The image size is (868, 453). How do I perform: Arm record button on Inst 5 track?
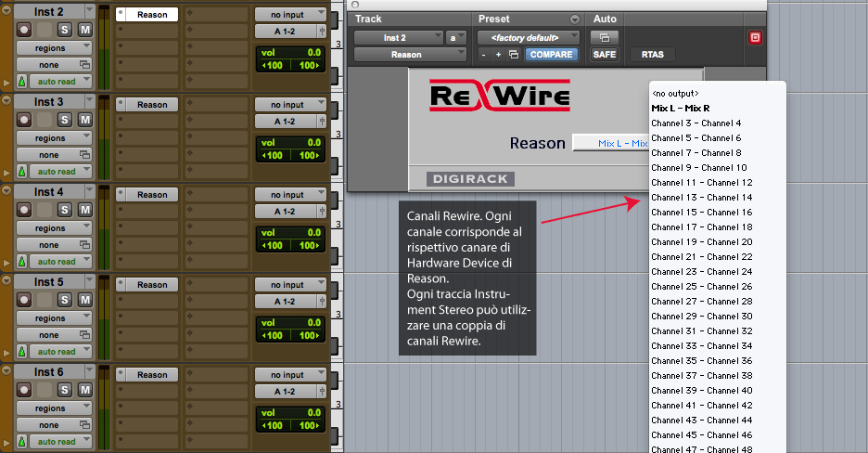tap(24, 300)
